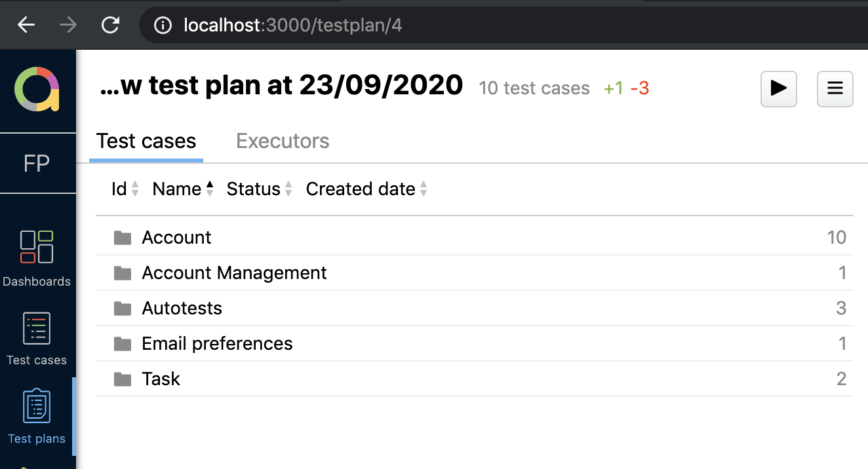868x469 pixels.
Task: Select the Test cases tab
Action: [x=146, y=141]
